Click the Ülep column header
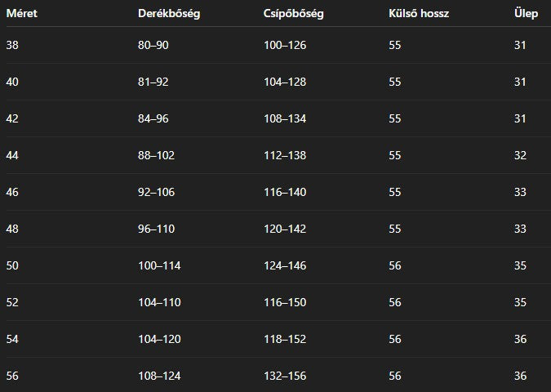 pos(526,13)
